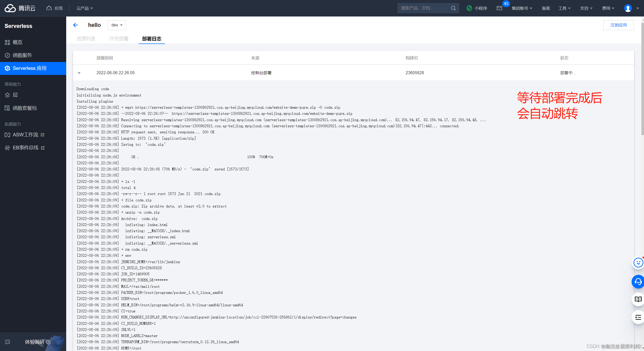The height and width of the screenshot is (351, 644).
Task: Switch to the 资源列表 tab
Action: click(86, 39)
